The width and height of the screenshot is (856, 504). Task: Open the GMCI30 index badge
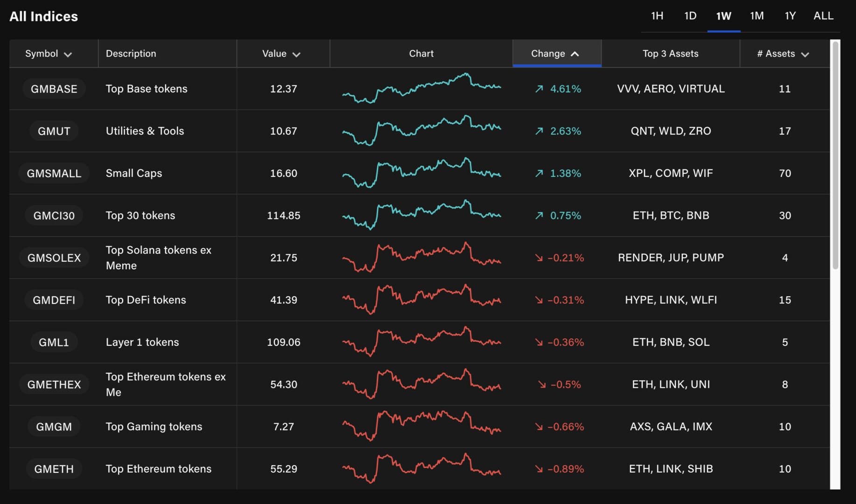[x=54, y=216]
